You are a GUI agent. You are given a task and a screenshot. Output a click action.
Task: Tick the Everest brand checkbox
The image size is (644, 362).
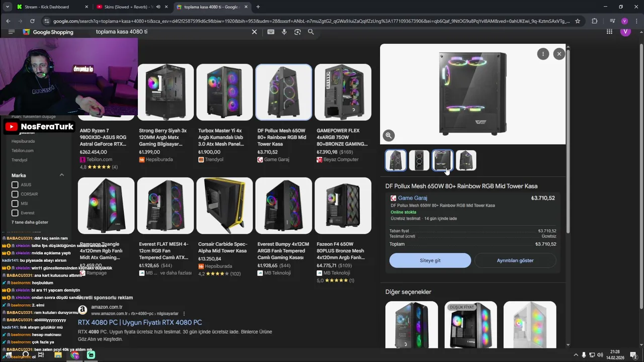(x=15, y=213)
